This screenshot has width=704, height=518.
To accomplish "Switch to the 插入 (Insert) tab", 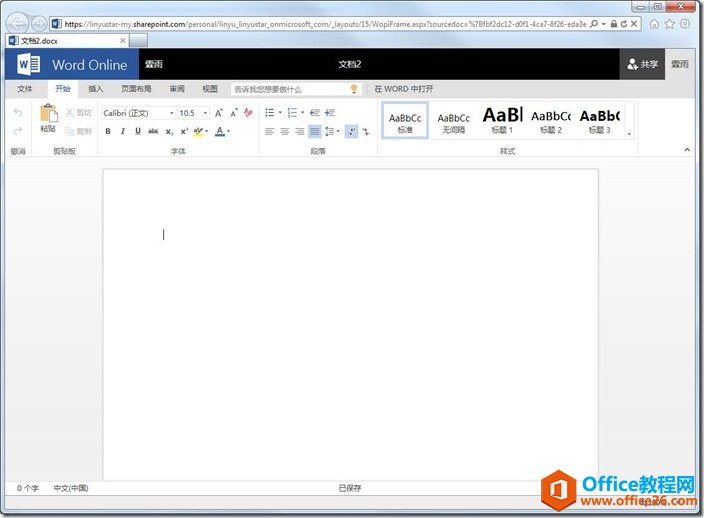I will tap(95, 89).
